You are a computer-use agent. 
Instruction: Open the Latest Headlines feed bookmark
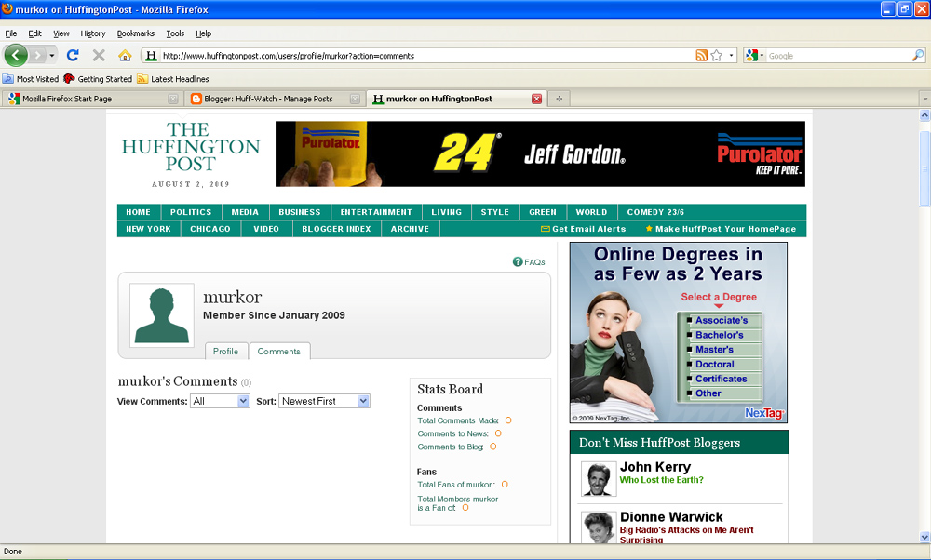pos(173,79)
